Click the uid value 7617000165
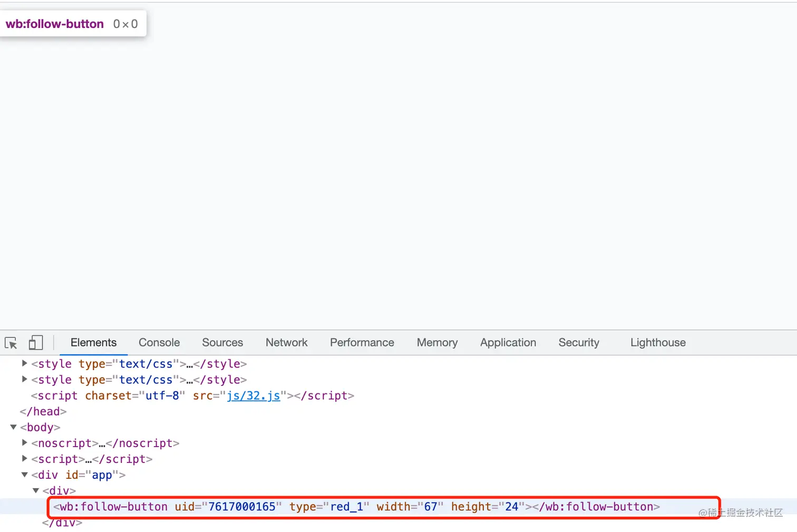This screenshot has width=797, height=532. point(242,507)
